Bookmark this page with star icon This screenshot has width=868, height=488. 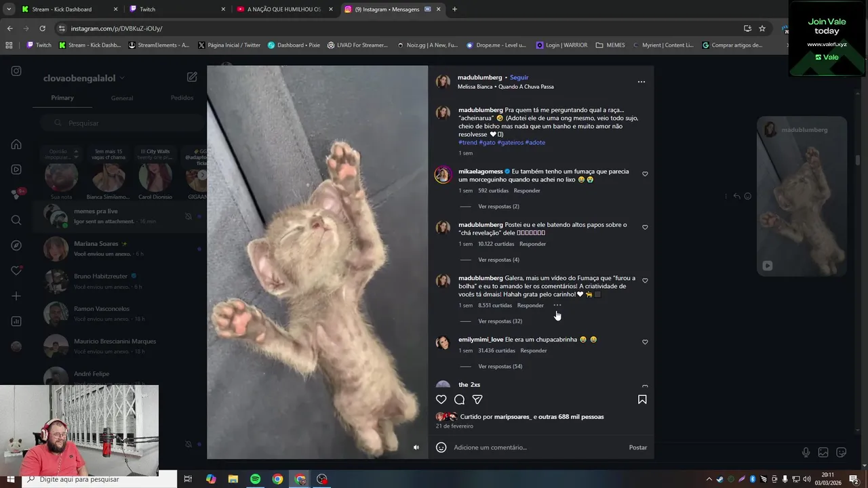click(x=762, y=28)
